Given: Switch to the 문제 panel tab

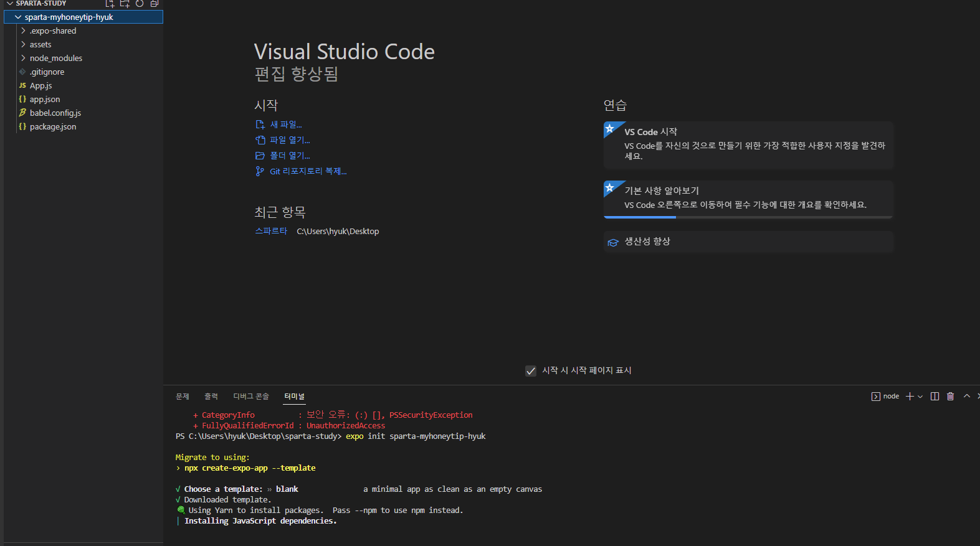Looking at the screenshot, I should pos(183,397).
